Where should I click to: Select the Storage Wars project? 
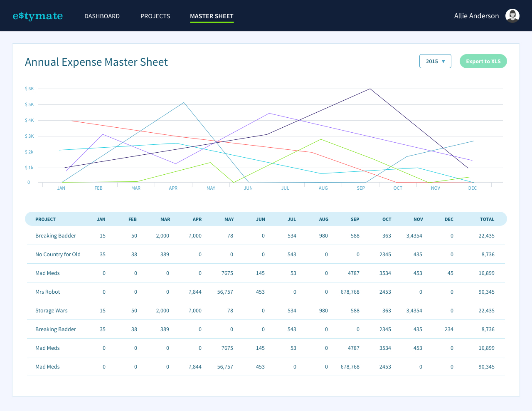[51, 310]
